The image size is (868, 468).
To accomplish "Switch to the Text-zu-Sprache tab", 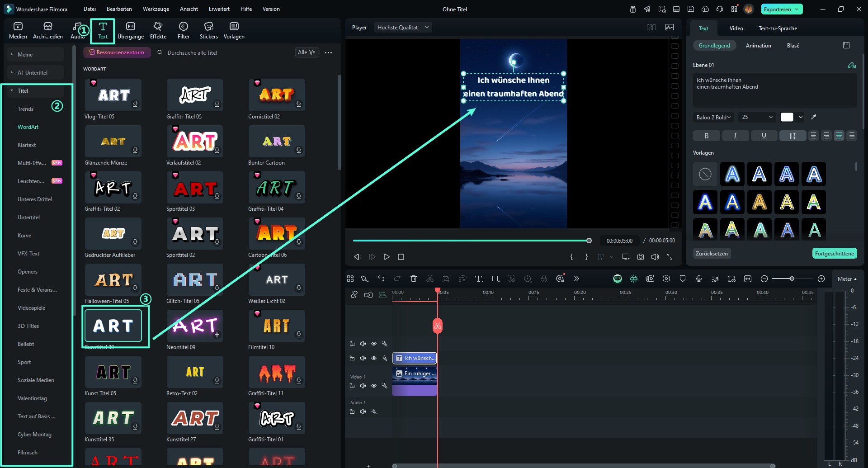I will tap(778, 28).
